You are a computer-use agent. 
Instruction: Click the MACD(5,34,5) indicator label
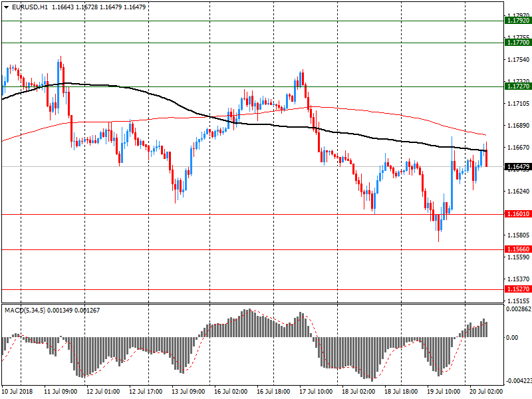[x=25, y=310]
